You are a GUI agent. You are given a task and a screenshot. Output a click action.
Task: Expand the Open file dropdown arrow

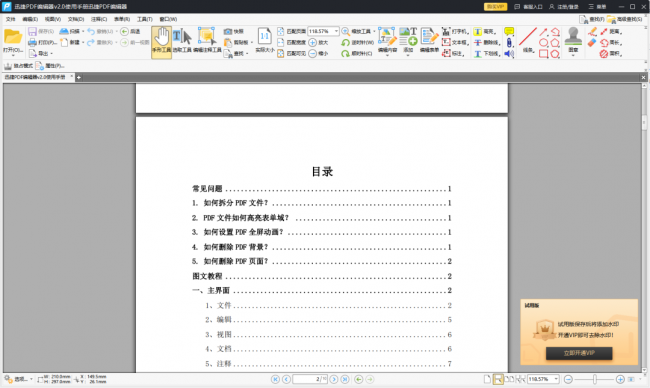click(x=13, y=56)
